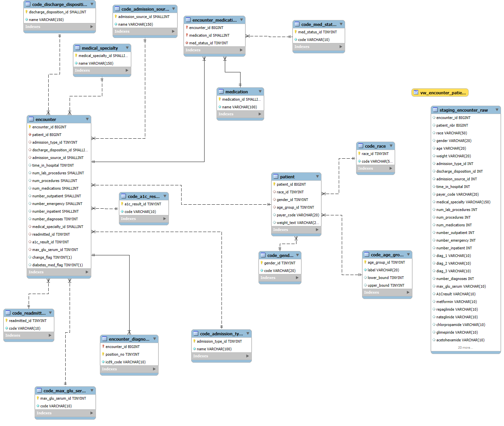This screenshot has width=504, height=426.
Task: Click '20 more...' in staging_encounter_raw
Action: [465, 348]
